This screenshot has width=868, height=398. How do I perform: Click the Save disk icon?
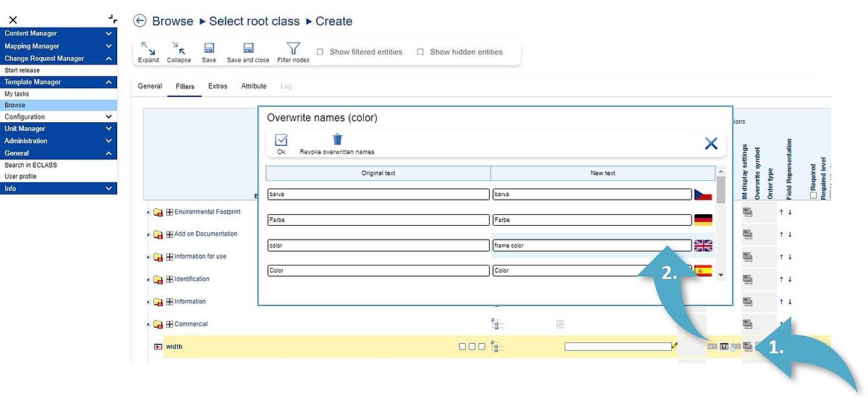coord(209,48)
